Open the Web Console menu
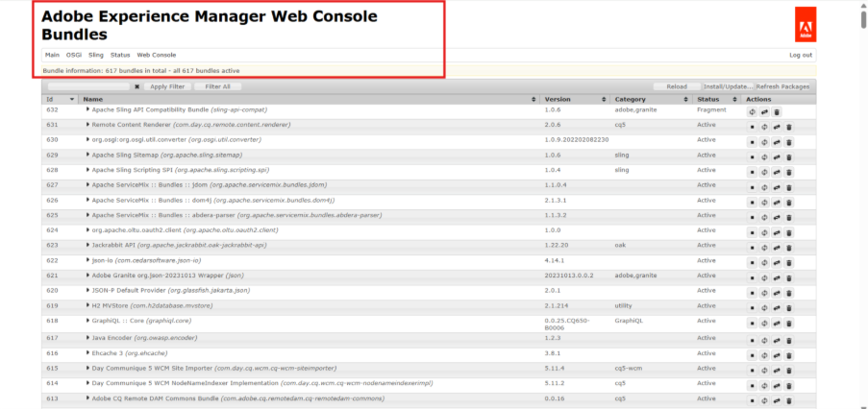 tap(157, 55)
